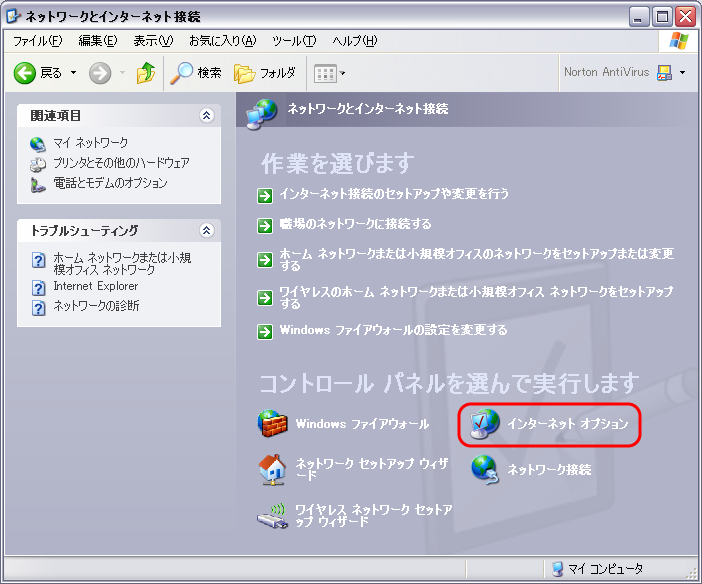Image resolution: width=702 pixels, height=584 pixels.
Task: Open Internet Explorer troubleshooting link
Action: [x=96, y=286]
